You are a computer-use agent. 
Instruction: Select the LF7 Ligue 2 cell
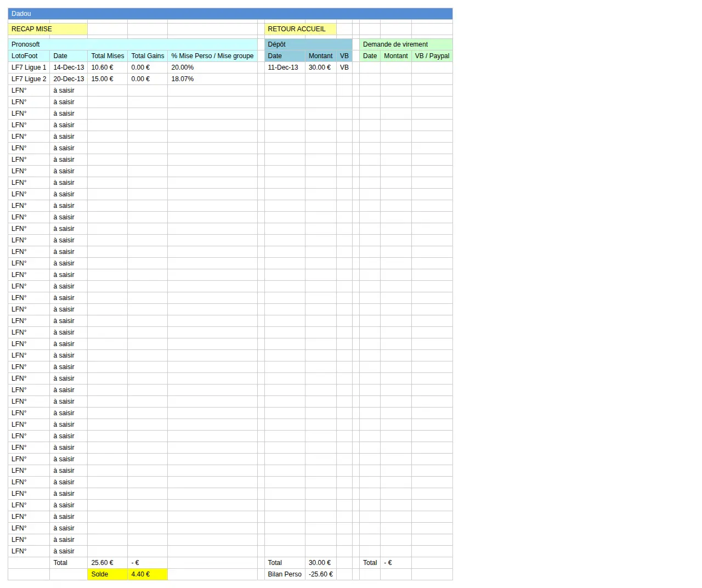pos(29,79)
